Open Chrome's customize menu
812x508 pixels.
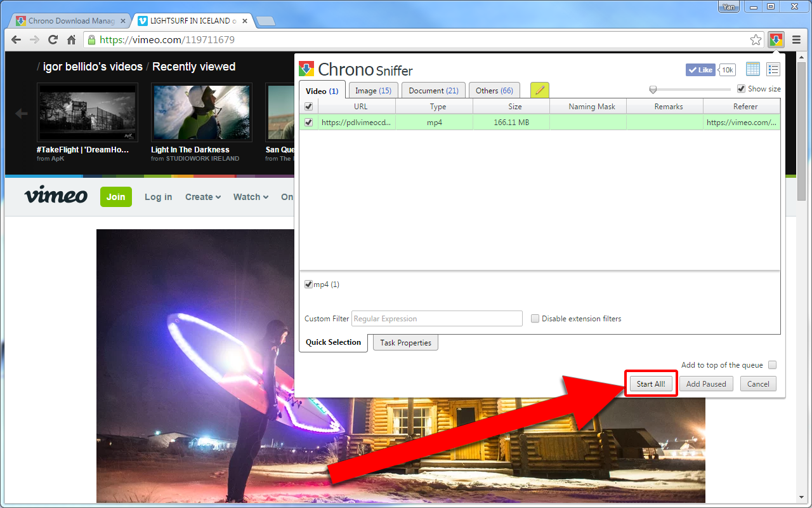pos(796,39)
